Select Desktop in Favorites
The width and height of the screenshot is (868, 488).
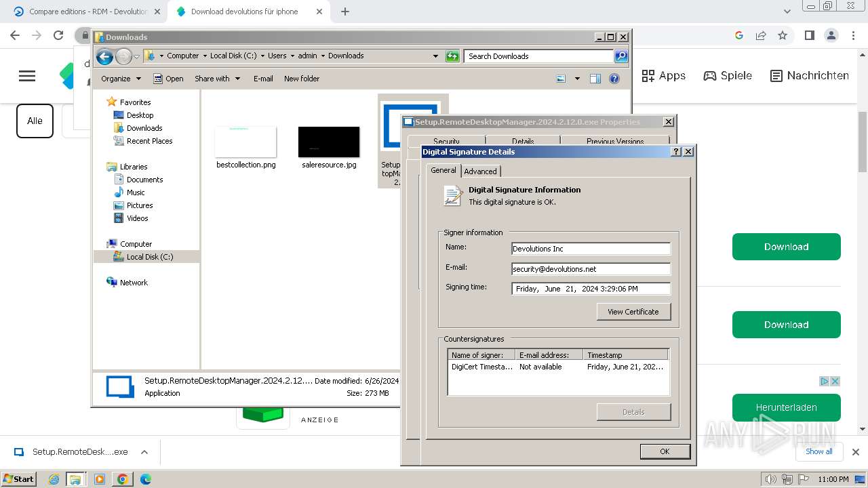tap(140, 115)
